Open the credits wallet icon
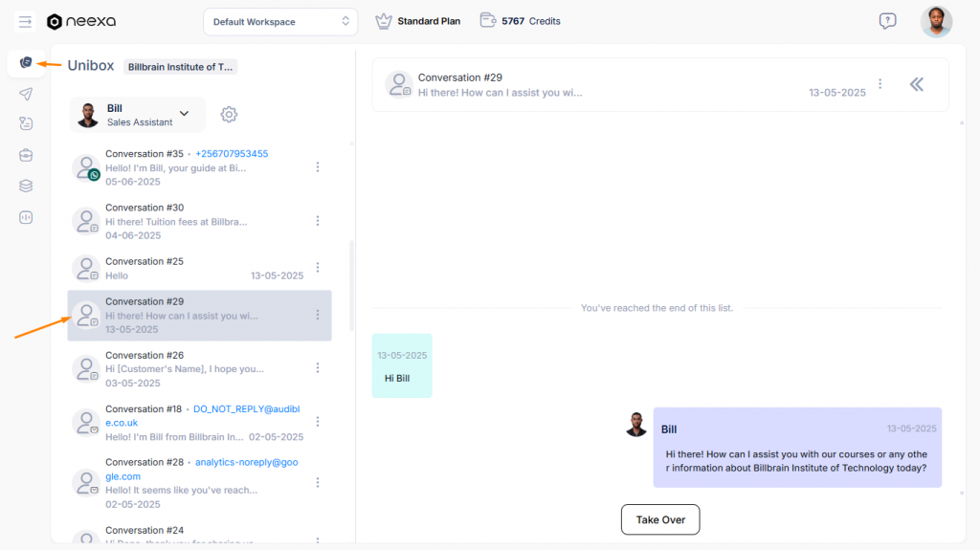The width and height of the screenshot is (980, 550). [x=488, y=20]
